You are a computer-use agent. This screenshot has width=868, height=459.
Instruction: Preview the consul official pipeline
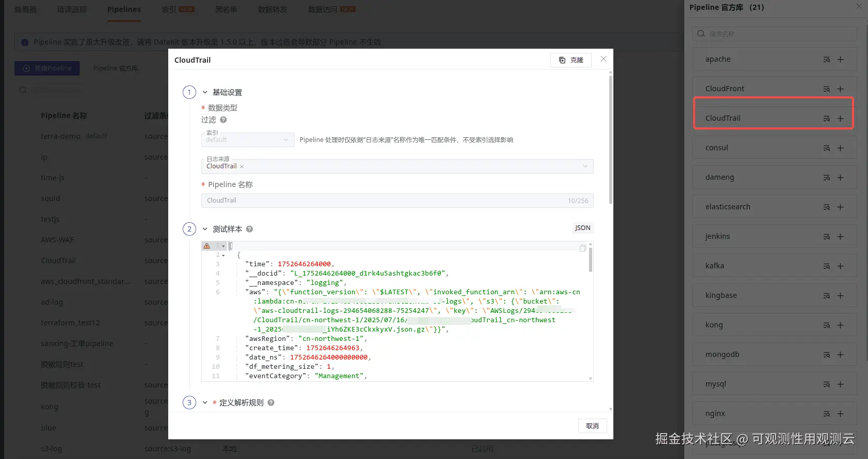tap(827, 148)
